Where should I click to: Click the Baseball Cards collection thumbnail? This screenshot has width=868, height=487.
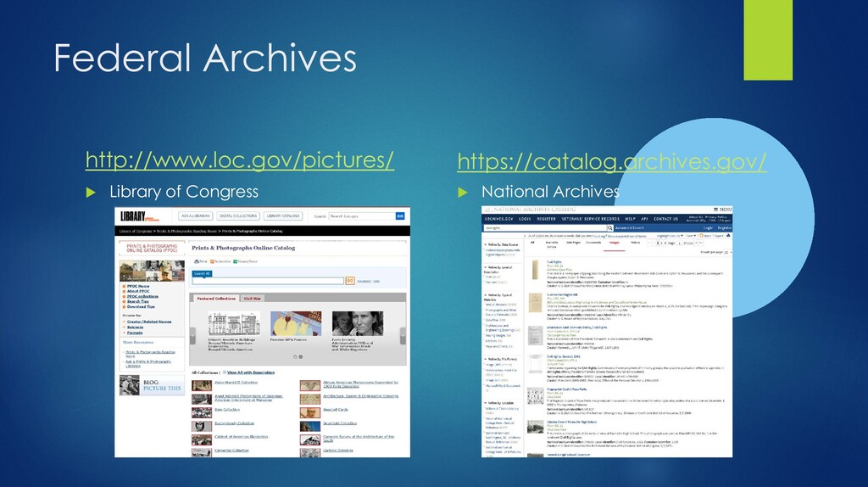tap(310, 412)
